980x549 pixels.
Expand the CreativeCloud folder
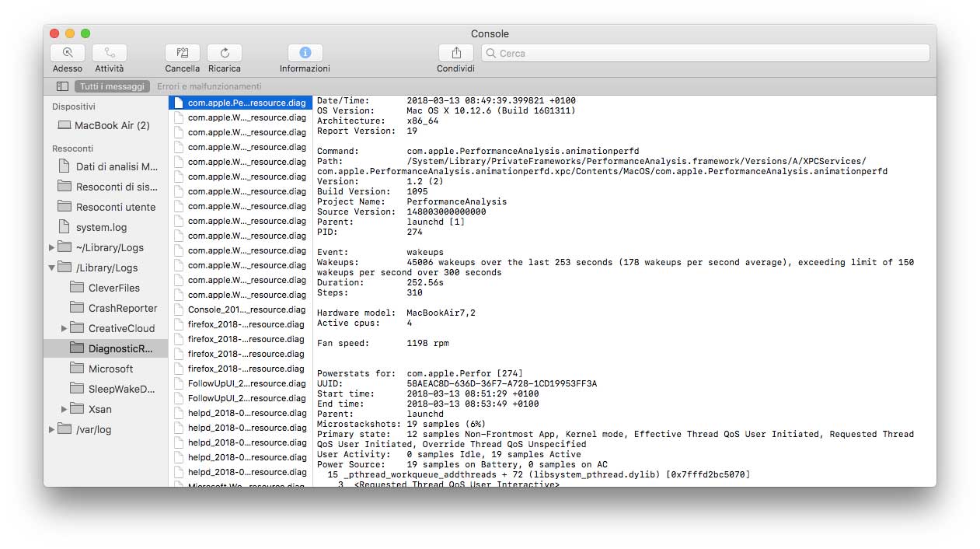point(65,328)
